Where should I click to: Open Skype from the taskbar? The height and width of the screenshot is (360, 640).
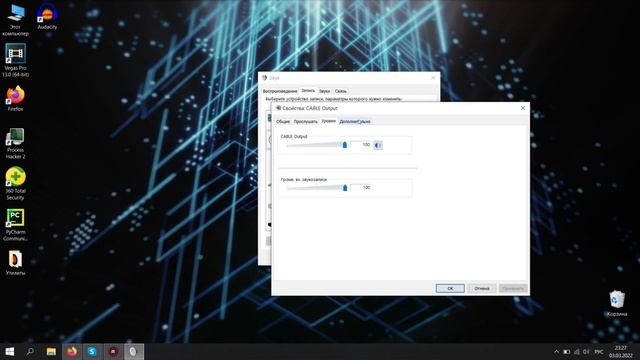click(92, 351)
